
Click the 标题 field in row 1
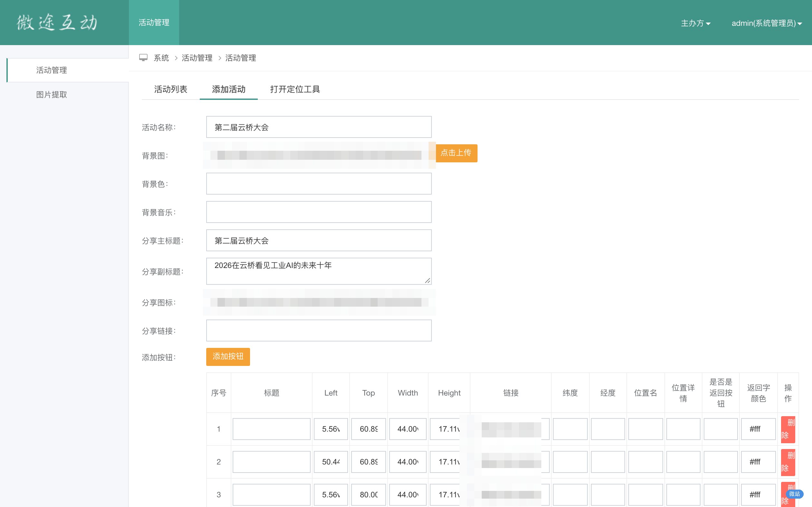point(271,429)
